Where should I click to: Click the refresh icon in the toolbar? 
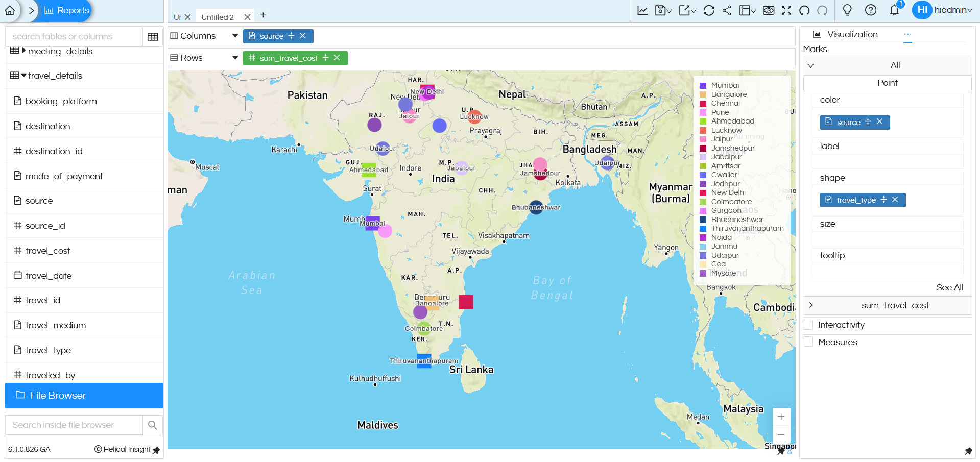pyautogui.click(x=709, y=10)
